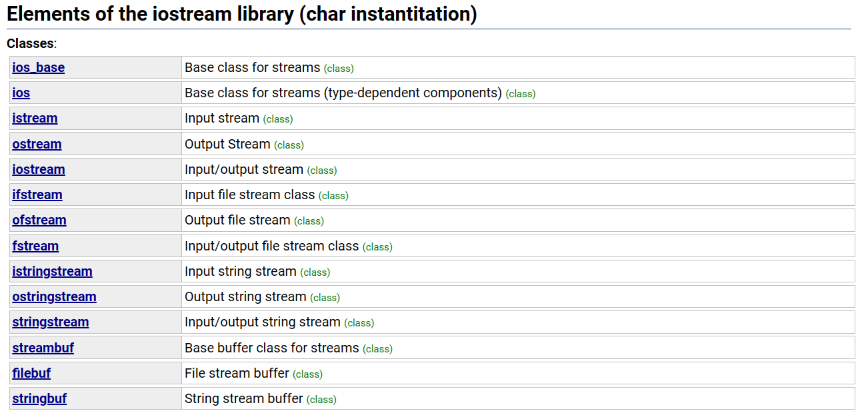Select the streambuf link
Screen dimensions: 868x417
tap(43, 347)
